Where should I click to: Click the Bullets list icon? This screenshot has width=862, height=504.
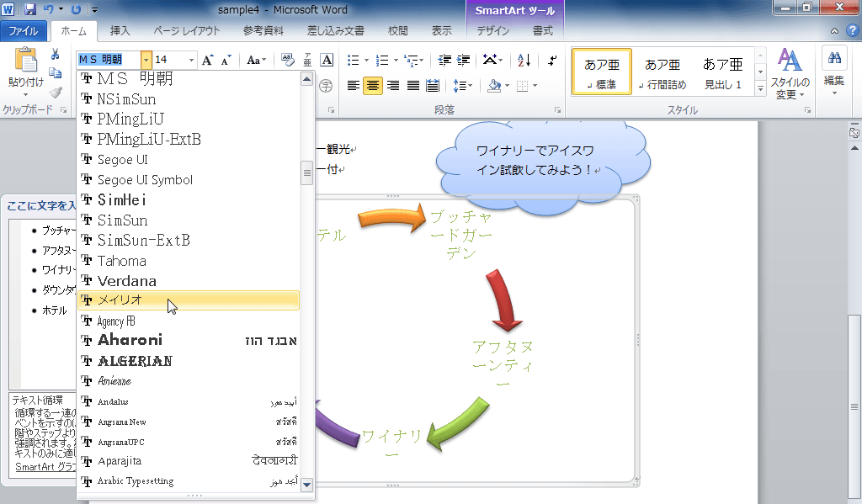pos(353,60)
